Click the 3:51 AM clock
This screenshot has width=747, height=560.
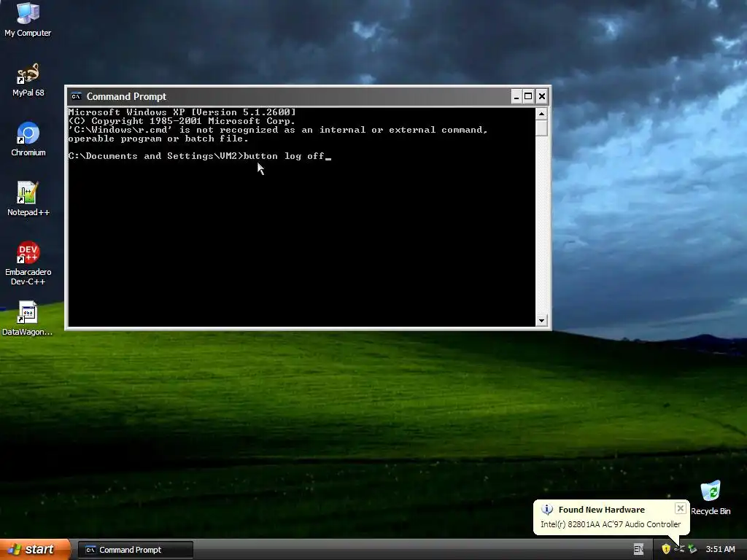[x=720, y=550]
